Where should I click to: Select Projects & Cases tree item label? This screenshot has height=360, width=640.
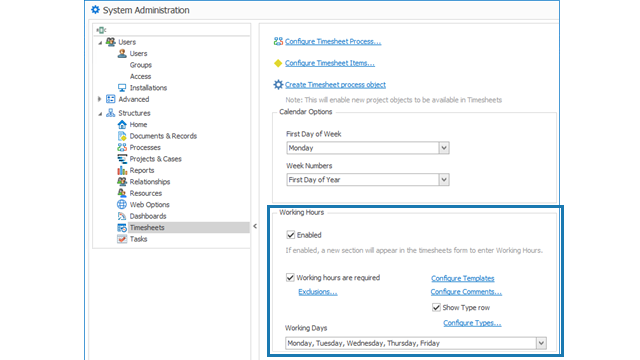[156, 159]
